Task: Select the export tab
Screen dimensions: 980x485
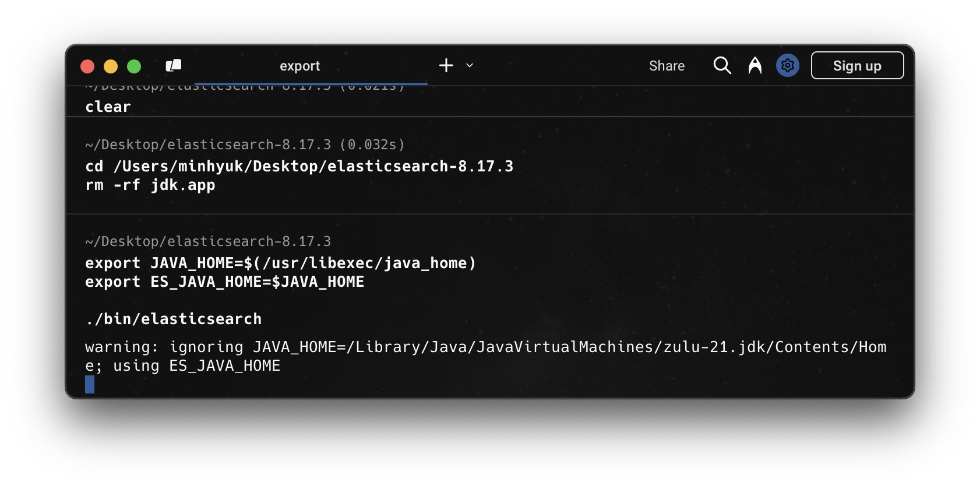Action: tap(299, 66)
